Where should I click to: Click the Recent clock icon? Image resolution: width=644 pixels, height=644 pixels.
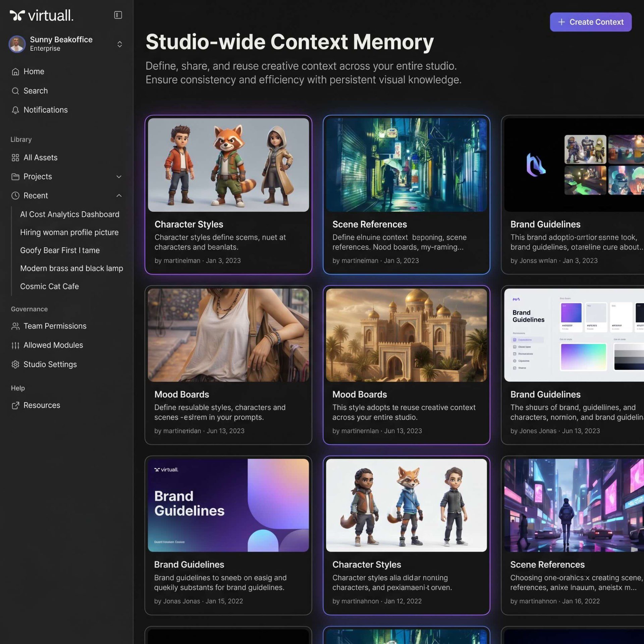click(15, 196)
